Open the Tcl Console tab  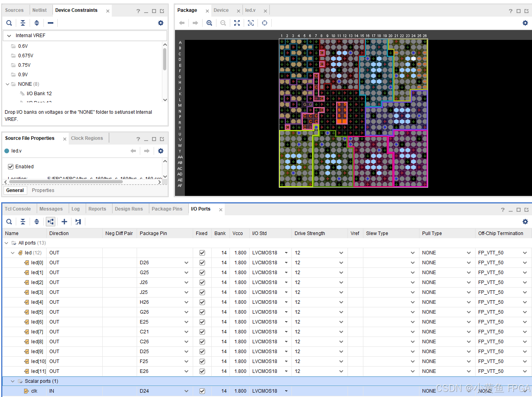point(18,209)
